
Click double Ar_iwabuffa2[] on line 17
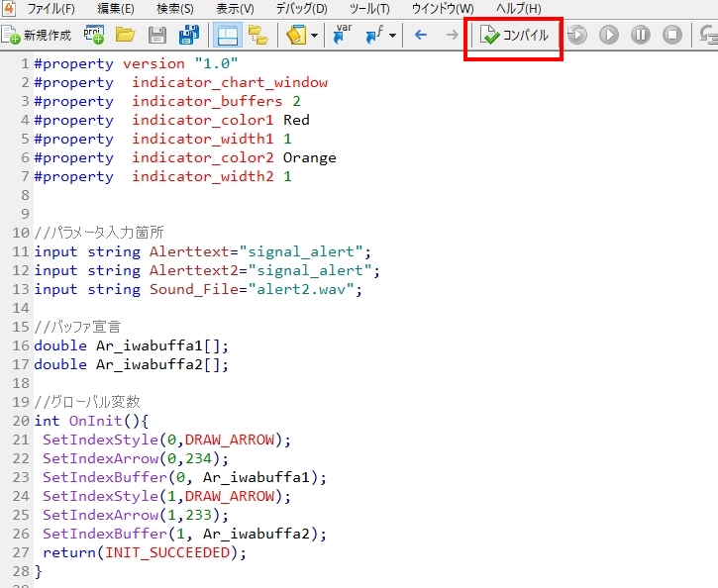point(131,364)
